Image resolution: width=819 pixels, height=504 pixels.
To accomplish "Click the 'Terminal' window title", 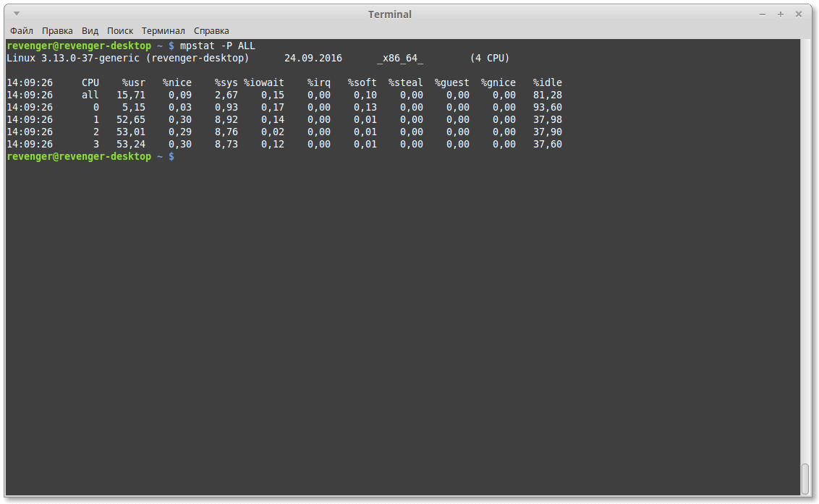I will pyautogui.click(x=390, y=14).
